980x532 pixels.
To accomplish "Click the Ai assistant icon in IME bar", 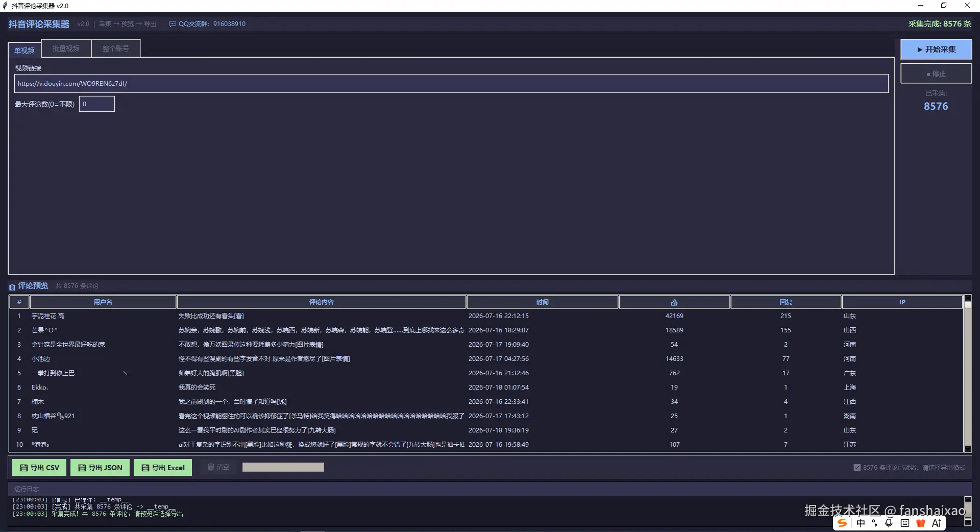I will pyautogui.click(x=937, y=523).
